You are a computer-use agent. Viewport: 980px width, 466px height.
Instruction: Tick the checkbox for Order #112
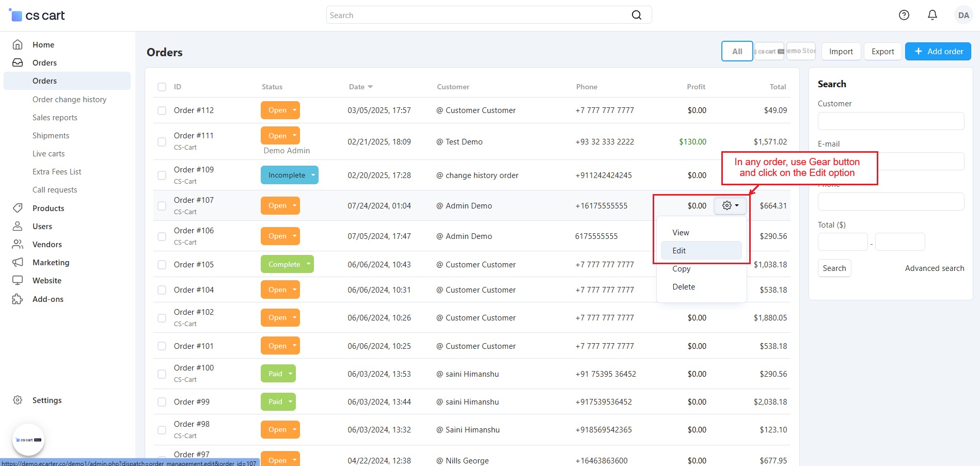[x=162, y=110]
